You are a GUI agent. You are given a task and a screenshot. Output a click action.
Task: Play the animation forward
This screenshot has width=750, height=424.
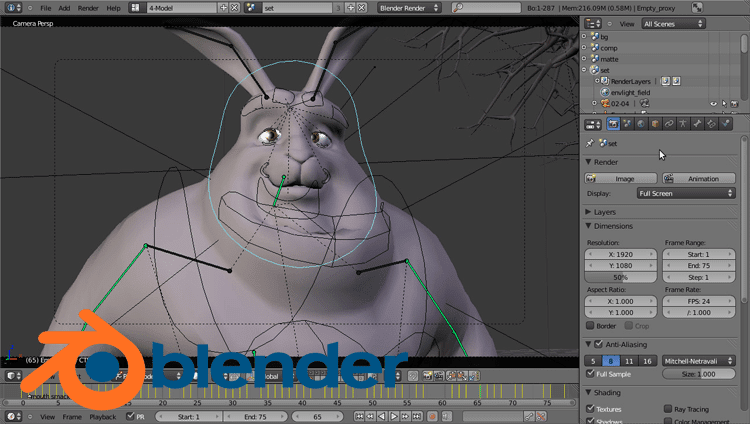click(x=394, y=416)
